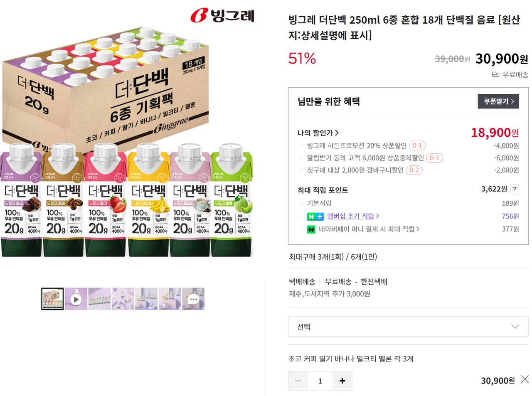The image size is (532, 396).
Task: Decrease quantity with minus button
Action: point(298,381)
